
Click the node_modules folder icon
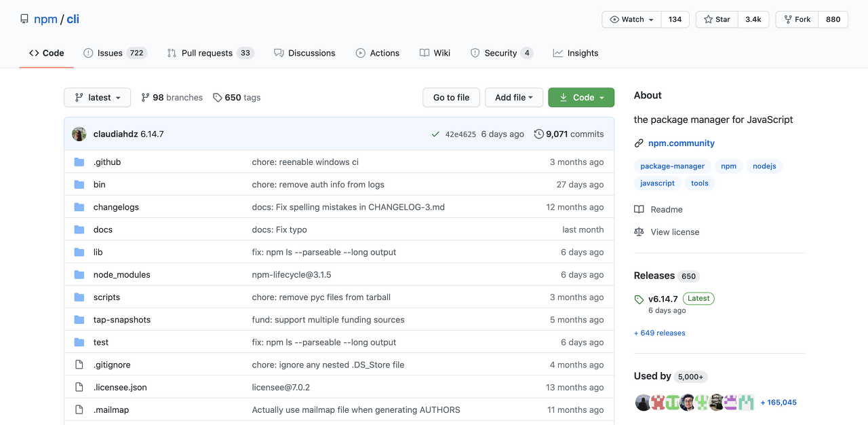click(x=79, y=275)
